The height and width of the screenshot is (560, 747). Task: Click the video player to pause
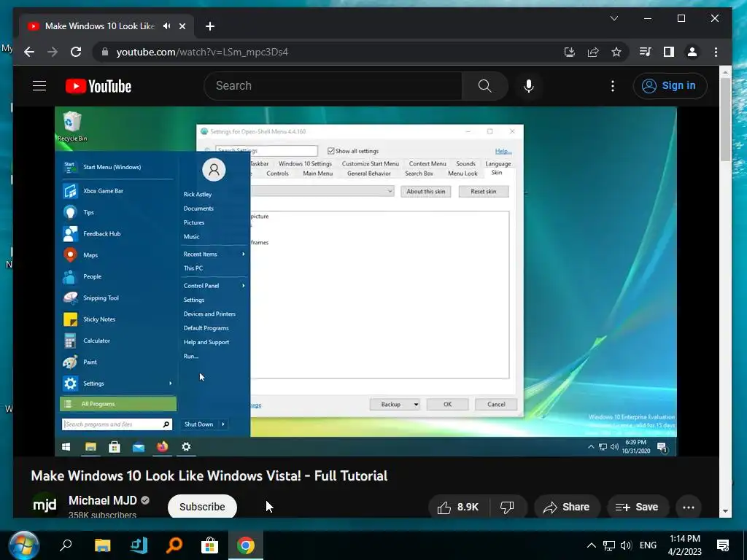pos(365,281)
